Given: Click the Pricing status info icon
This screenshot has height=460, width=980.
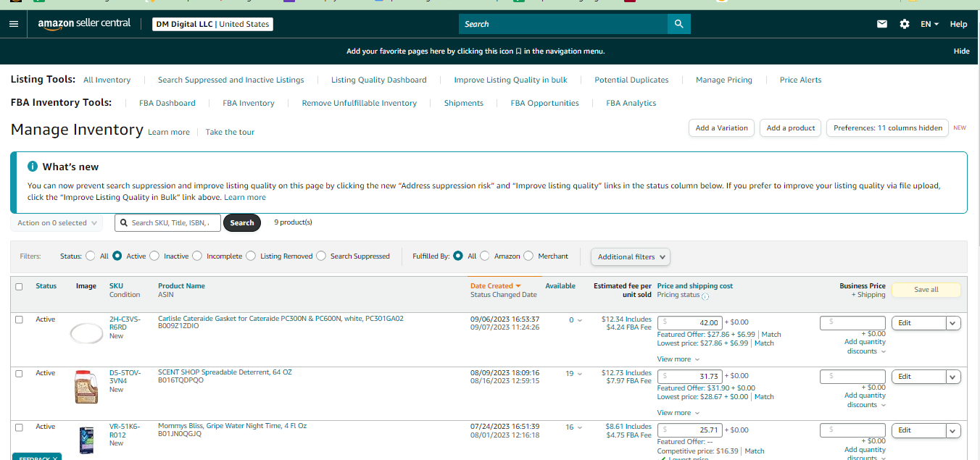Looking at the screenshot, I should (705, 296).
